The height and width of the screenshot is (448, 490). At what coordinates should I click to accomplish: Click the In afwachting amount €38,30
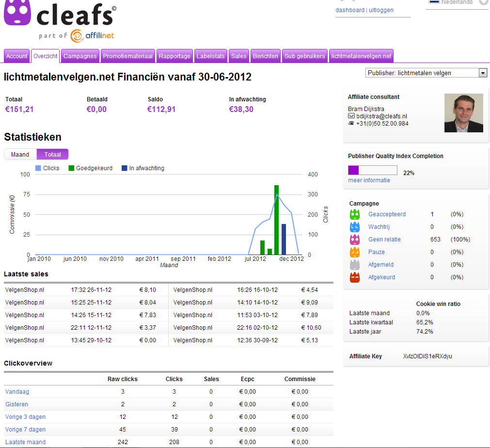241,109
